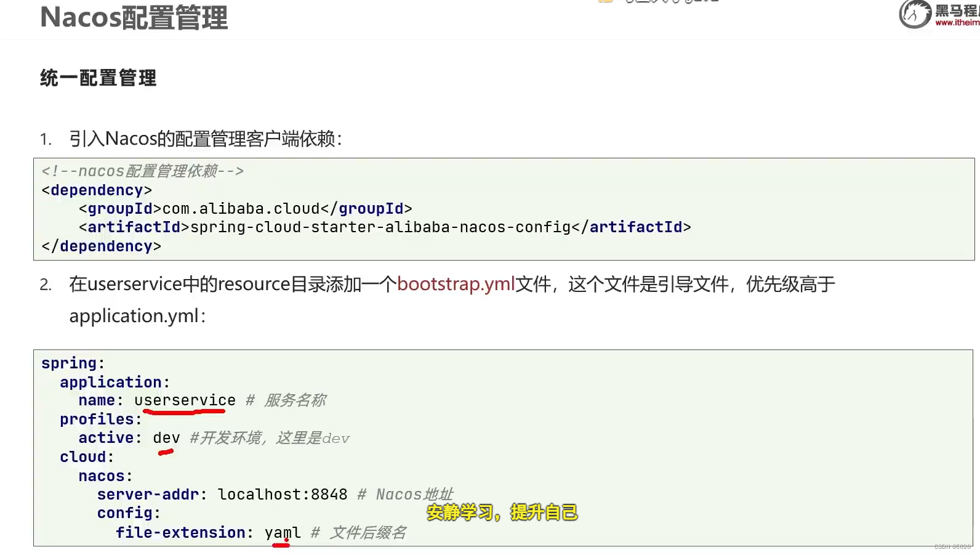Viewport: 980px width, 555px height.
Task: Click the itheima horse logo icon
Action: 915,14
